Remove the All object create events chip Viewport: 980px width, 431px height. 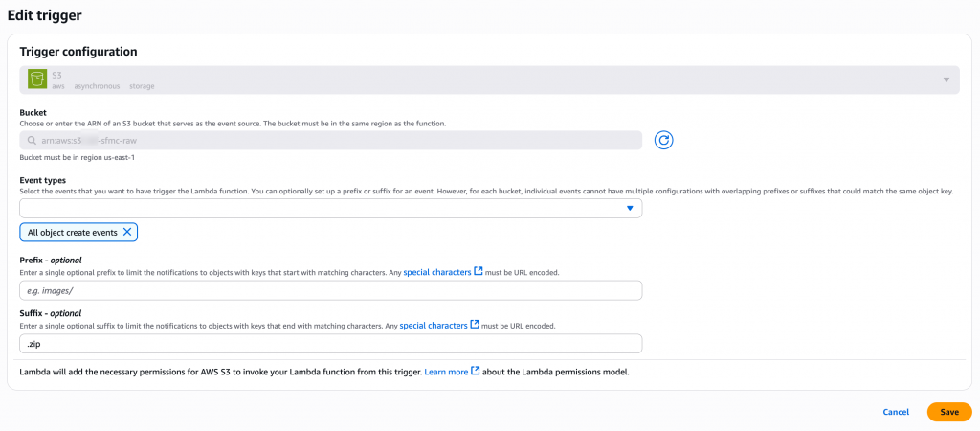coord(127,232)
